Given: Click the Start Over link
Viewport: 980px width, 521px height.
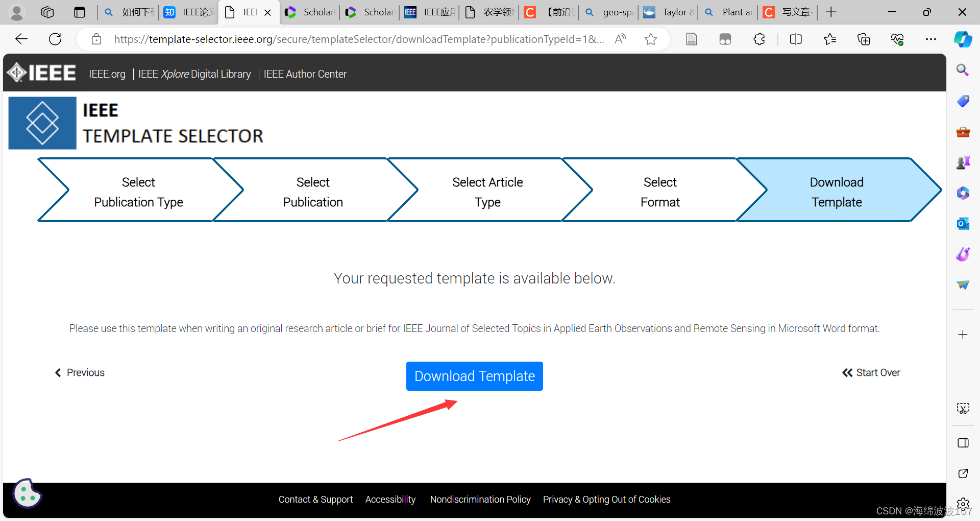Looking at the screenshot, I should tap(871, 372).
